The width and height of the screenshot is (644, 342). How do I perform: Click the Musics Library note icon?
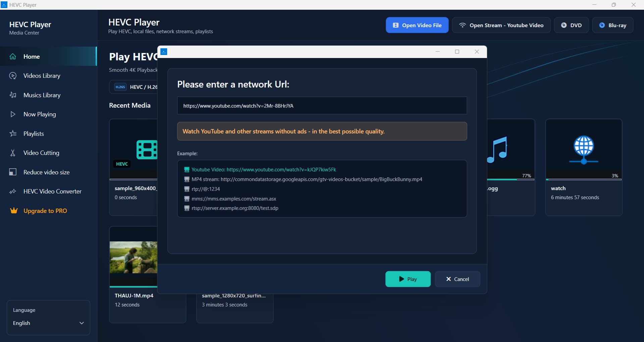click(13, 95)
